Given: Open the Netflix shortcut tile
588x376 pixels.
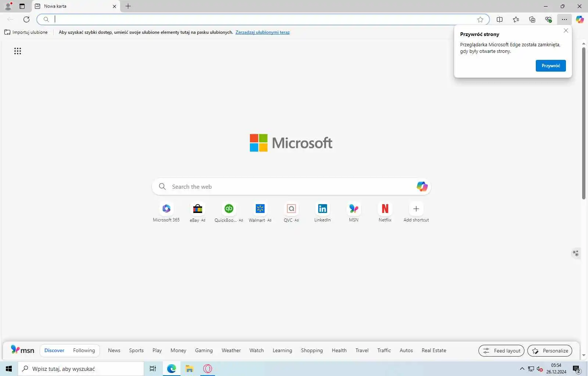Looking at the screenshot, I should tap(385, 213).
